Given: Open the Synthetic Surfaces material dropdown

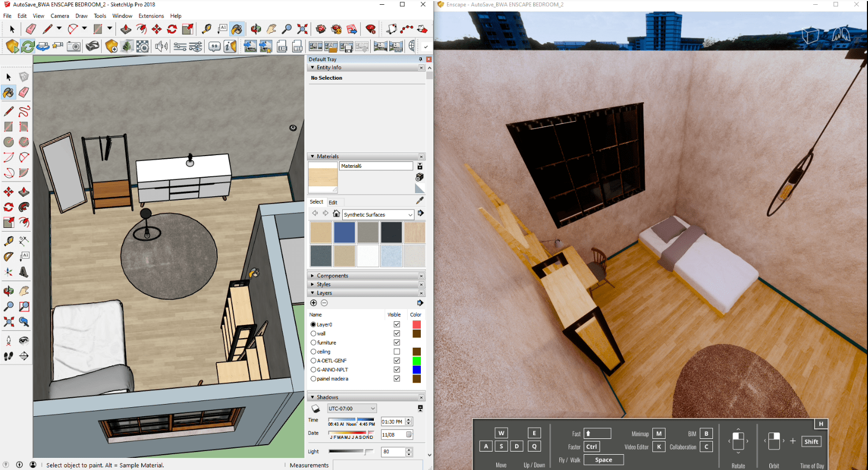Looking at the screenshot, I should [410, 215].
